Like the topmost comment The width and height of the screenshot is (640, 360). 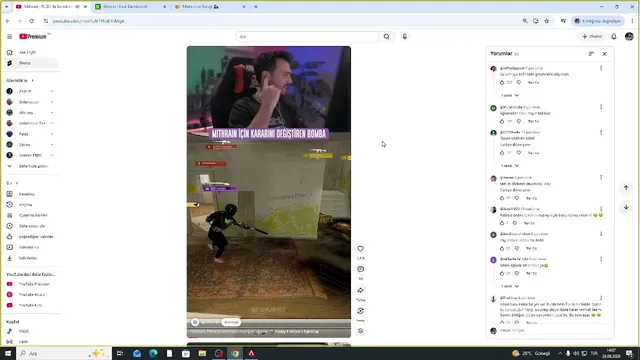coord(502,82)
